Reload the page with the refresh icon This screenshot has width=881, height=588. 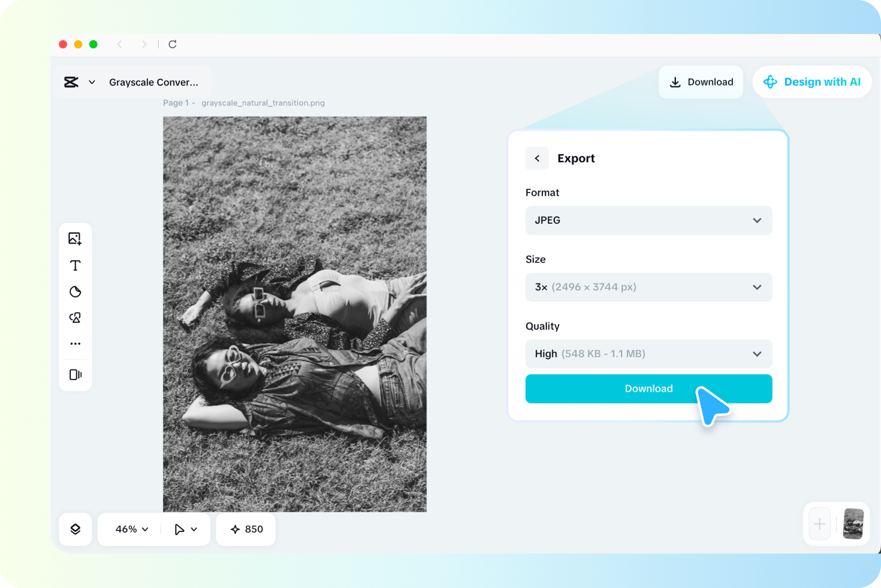[x=172, y=44]
